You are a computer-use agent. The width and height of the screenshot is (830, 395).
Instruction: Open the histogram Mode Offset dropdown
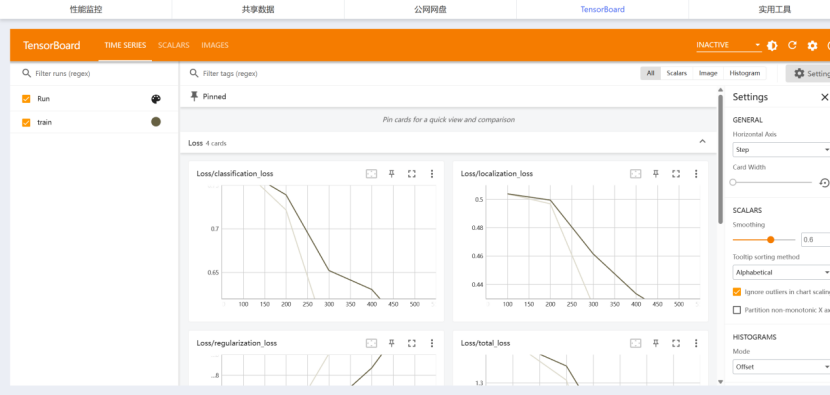(781, 366)
